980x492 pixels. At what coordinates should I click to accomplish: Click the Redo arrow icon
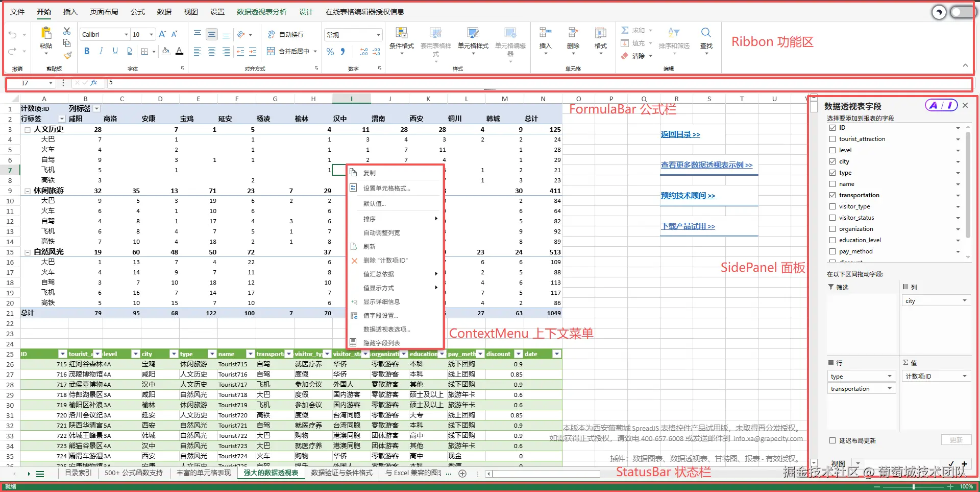pyautogui.click(x=13, y=51)
